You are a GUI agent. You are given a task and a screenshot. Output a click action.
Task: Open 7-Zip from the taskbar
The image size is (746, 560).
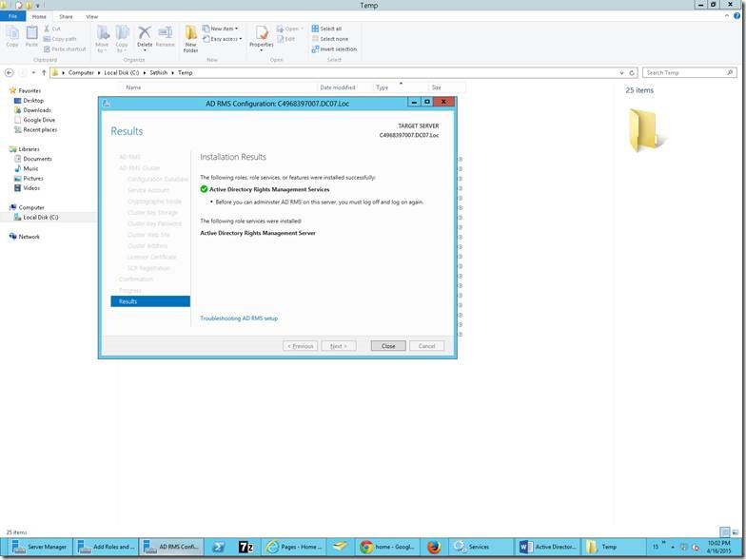(x=245, y=547)
